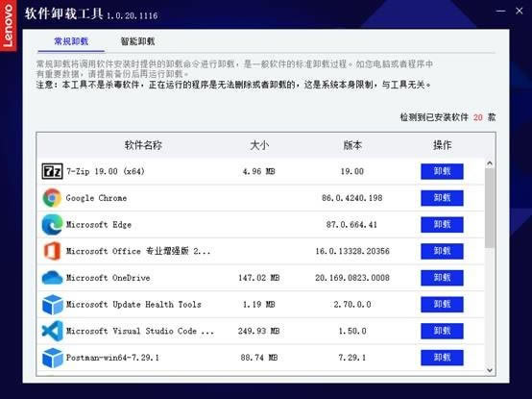Switch to the 常规卸载 tab

(71, 41)
